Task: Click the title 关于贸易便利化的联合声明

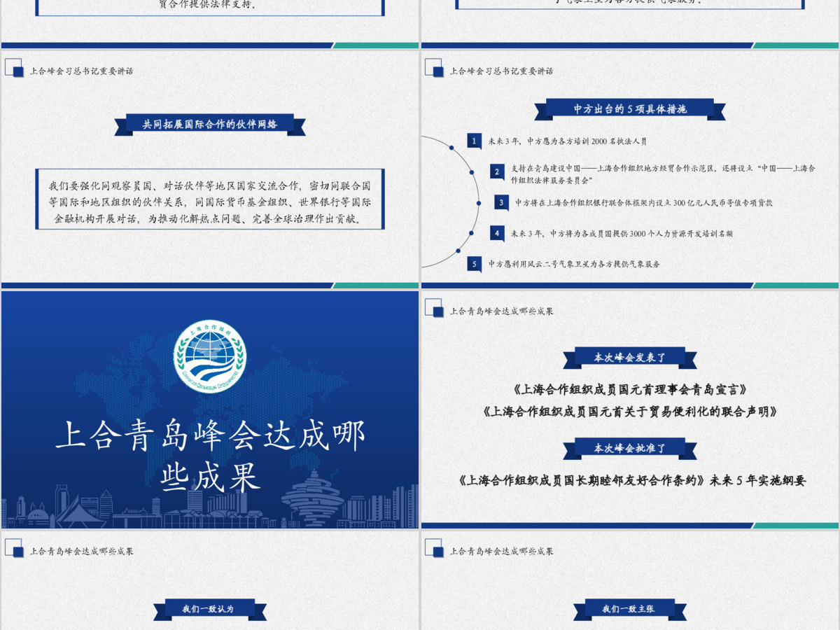Action: click(630, 412)
